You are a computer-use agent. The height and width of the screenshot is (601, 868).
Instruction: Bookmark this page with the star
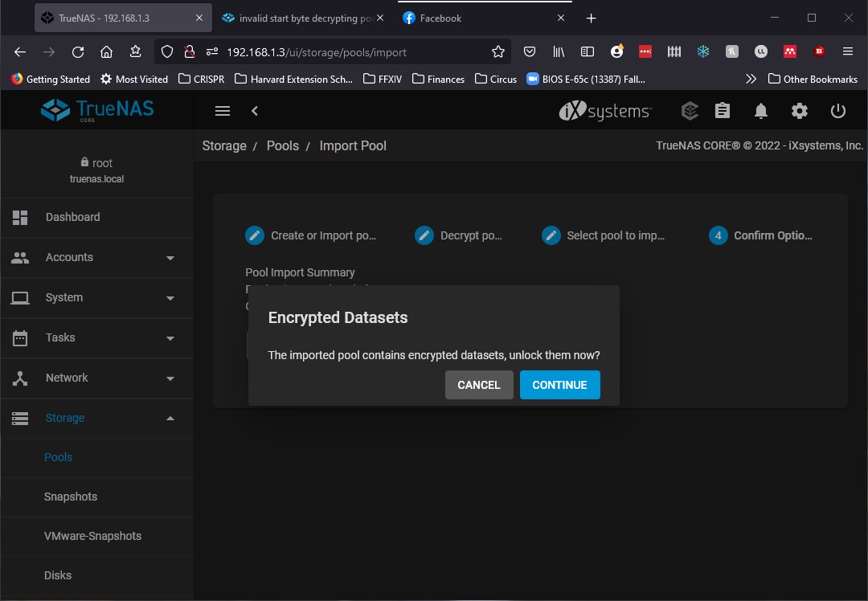498,52
